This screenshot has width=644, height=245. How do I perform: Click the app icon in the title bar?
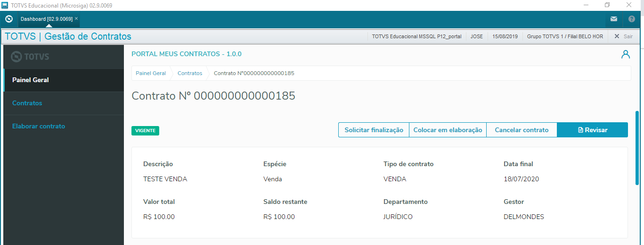(5, 5)
